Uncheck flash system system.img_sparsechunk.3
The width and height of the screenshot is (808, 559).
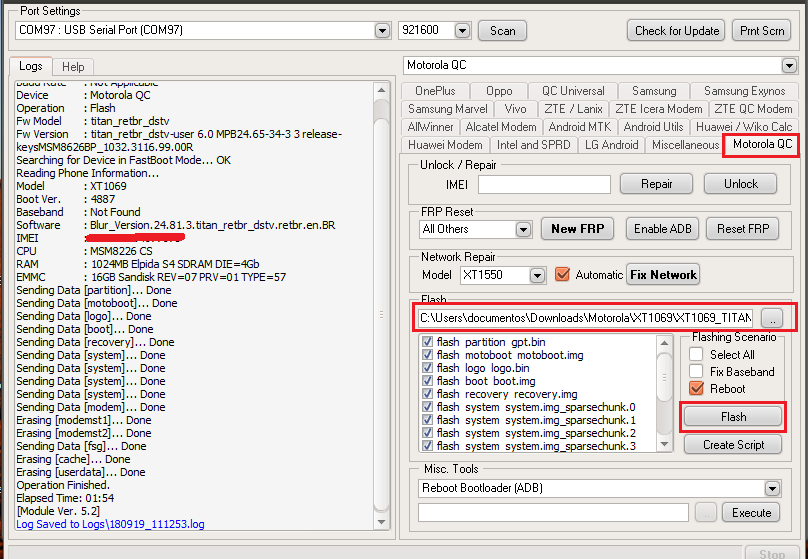[427, 446]
